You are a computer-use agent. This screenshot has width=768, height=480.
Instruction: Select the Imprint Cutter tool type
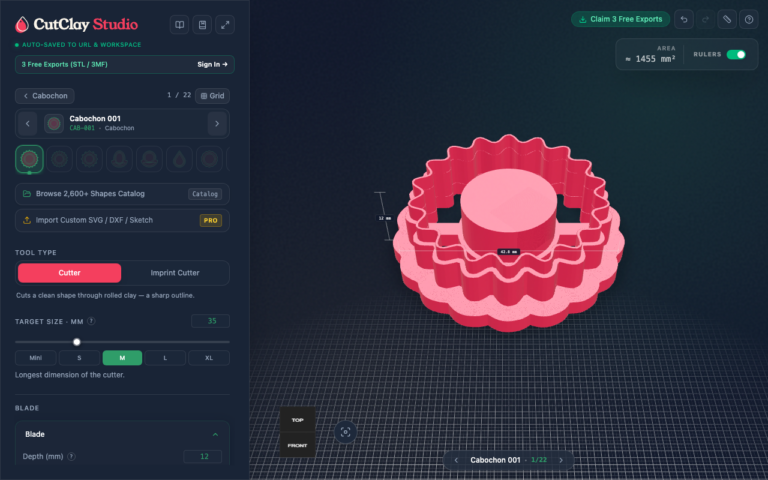coord(175,273)
